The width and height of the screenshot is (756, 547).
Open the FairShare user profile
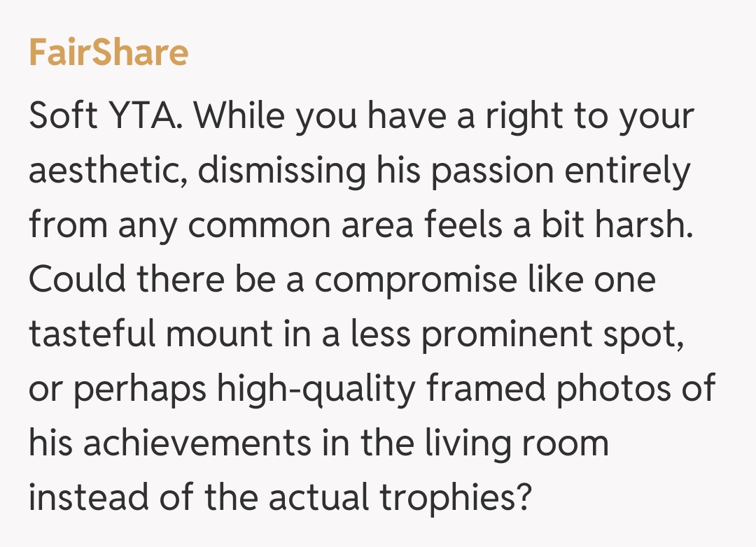point(108,53)
